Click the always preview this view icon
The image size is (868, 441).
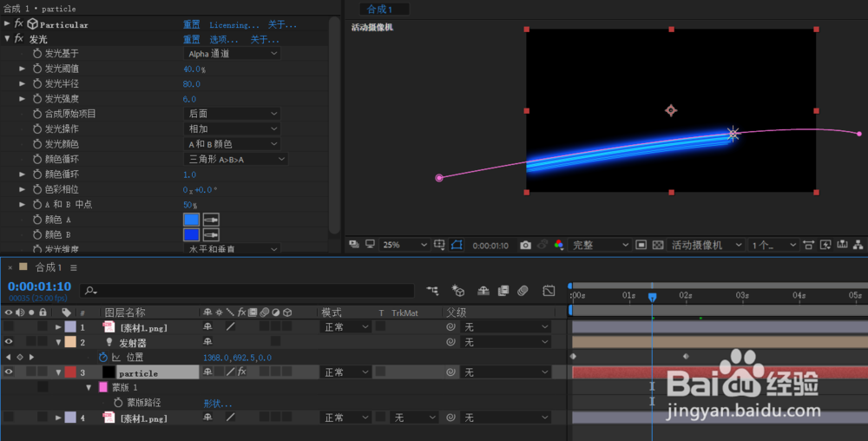pos(354,244)
